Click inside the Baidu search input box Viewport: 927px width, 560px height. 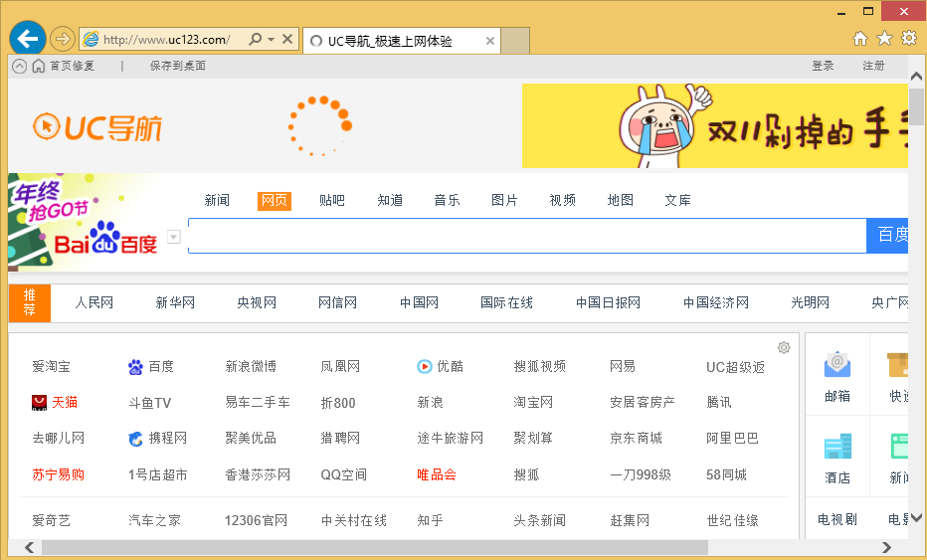pos(526,236)
